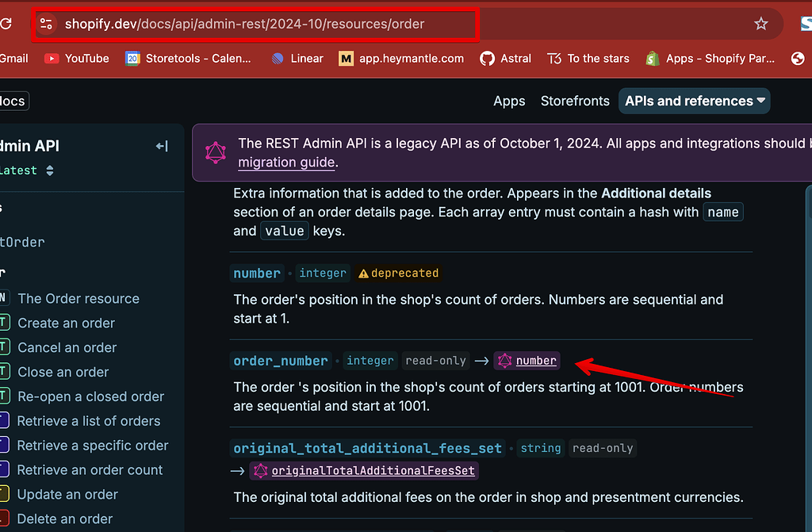The height and width of the screenshot is (532, 812).
Task: Open the latest version selector
Action: [x=27, y=170]
